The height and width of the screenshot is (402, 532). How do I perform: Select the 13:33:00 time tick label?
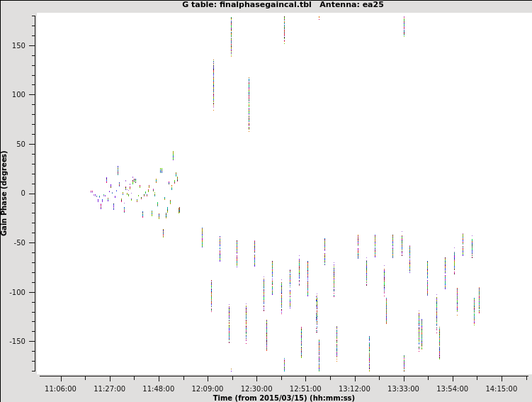pyautogui.click(x=403, y=389)
